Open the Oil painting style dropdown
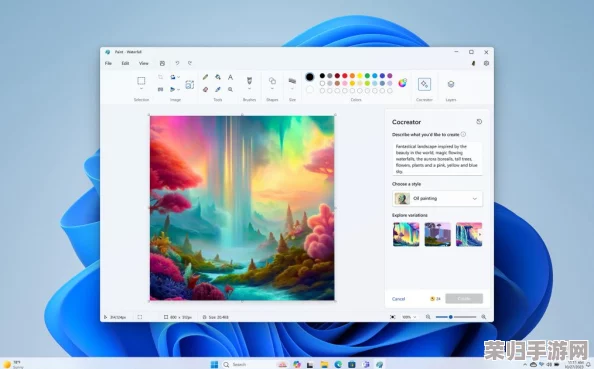 coord(438,199)
